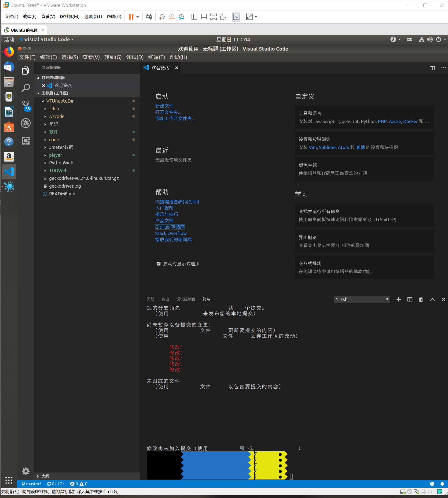Create a new terminal with plus icon
This screenshot has width=448, height=498.
pos(399,299)
